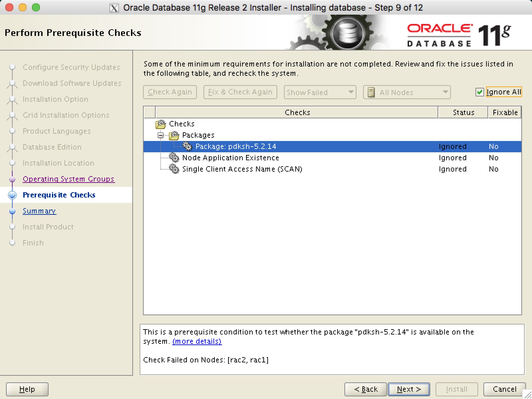Click the Single Client Access Name gear icon
This screenshot has width=532, height=399.
[x=174, y=169]
